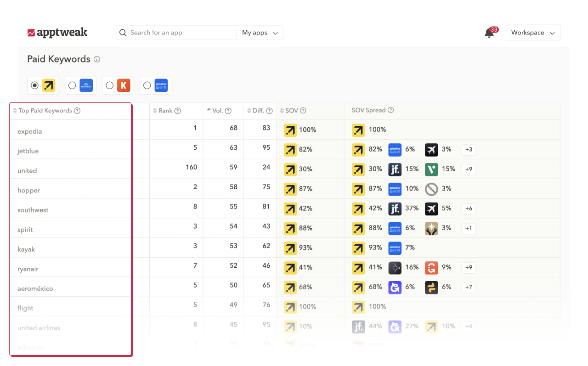The image size is (588, 366).
Task: Click the tan app icon in the spirit row
Action: [431, 229]
